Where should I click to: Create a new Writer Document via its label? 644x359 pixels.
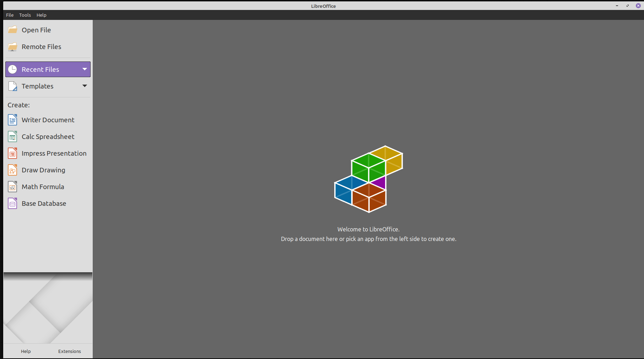pos(48,120)
